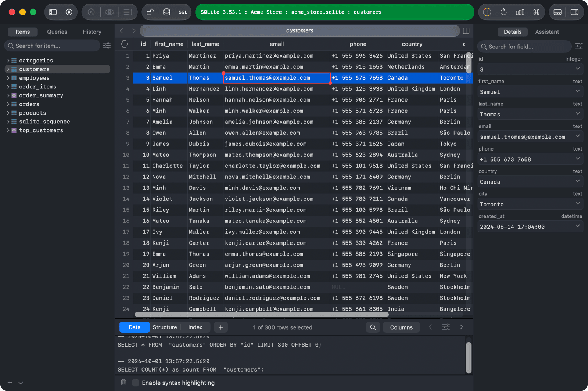
Task: Click the commit changes lines icon
Action: point(128,12)
